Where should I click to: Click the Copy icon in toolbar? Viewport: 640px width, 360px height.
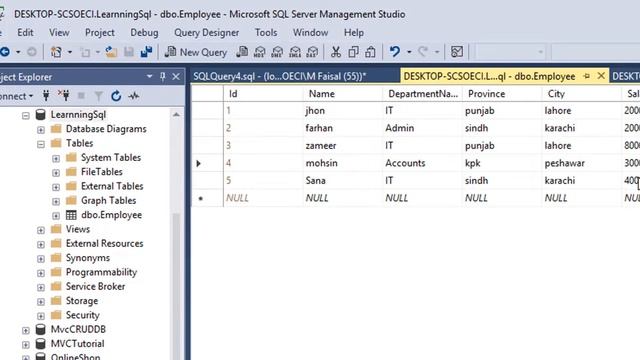pos(353,52)
